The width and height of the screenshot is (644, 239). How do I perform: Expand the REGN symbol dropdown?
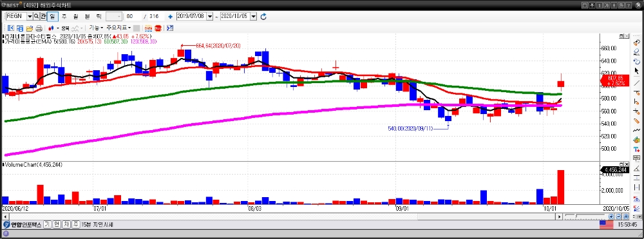30,16
